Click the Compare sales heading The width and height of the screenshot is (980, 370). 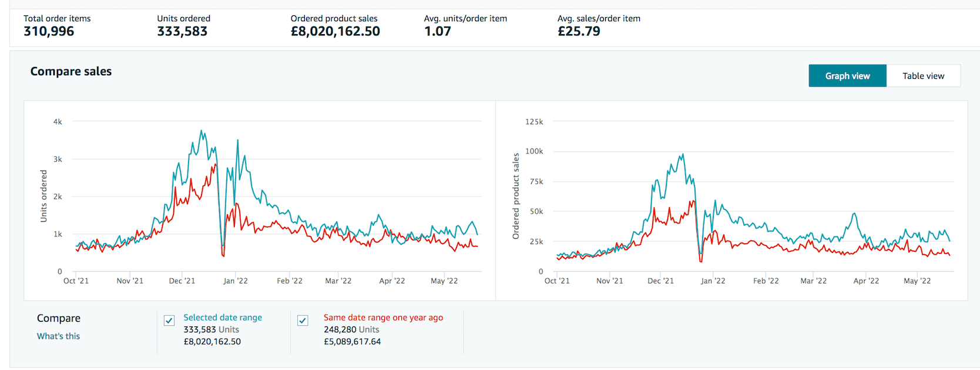[x=71, y=71]
